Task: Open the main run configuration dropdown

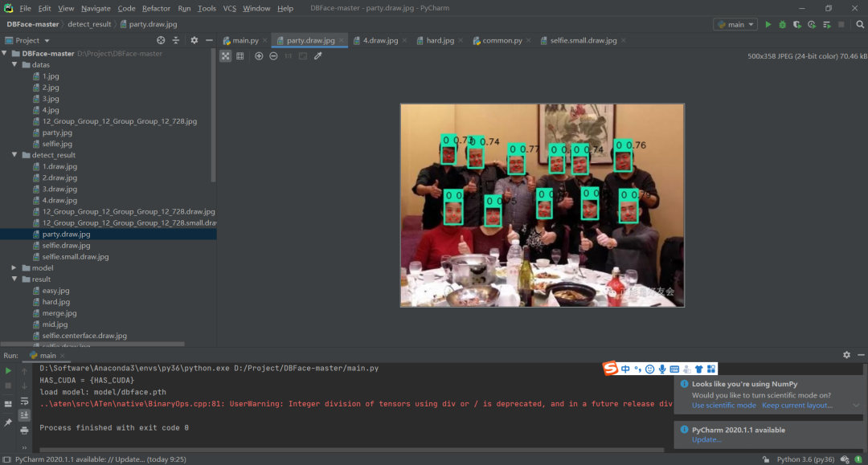Action: coord(735,25)
